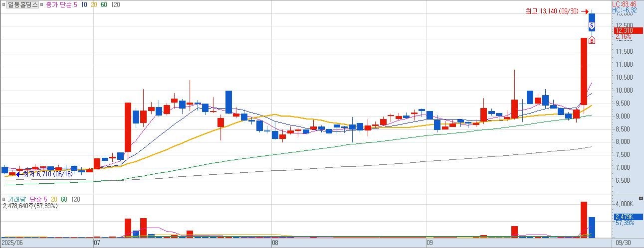This screenshot has height=248, width=644.
Task: Click the blue 2,479K volume tag
Action: 624,217
